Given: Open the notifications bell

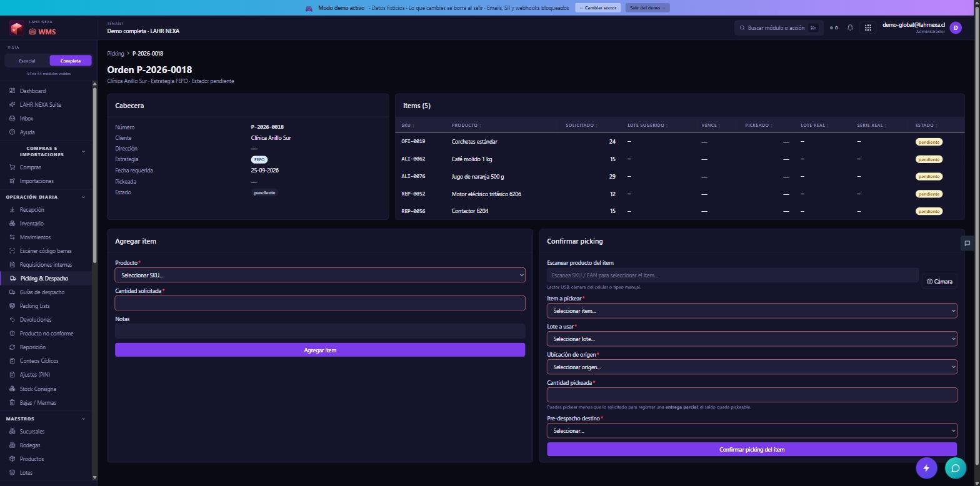Looking at the screenshot, I should pyautogui.click(x=850, y=27).
